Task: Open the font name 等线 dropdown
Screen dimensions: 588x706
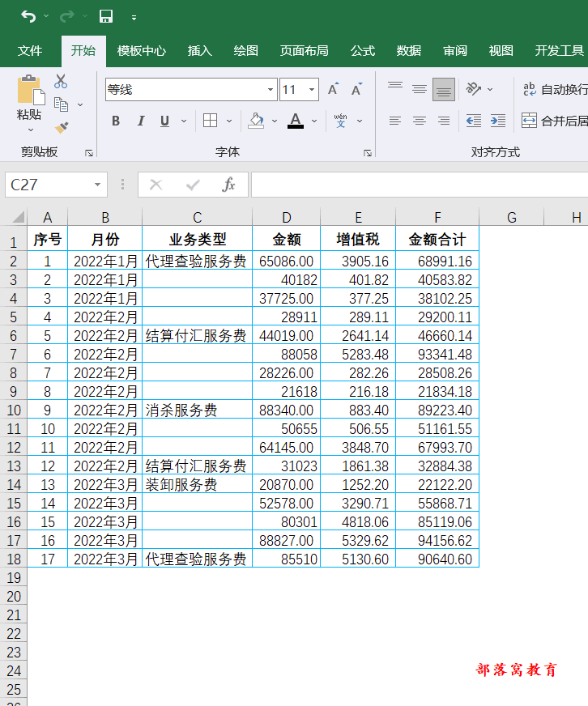Action: tap(270, 90)
